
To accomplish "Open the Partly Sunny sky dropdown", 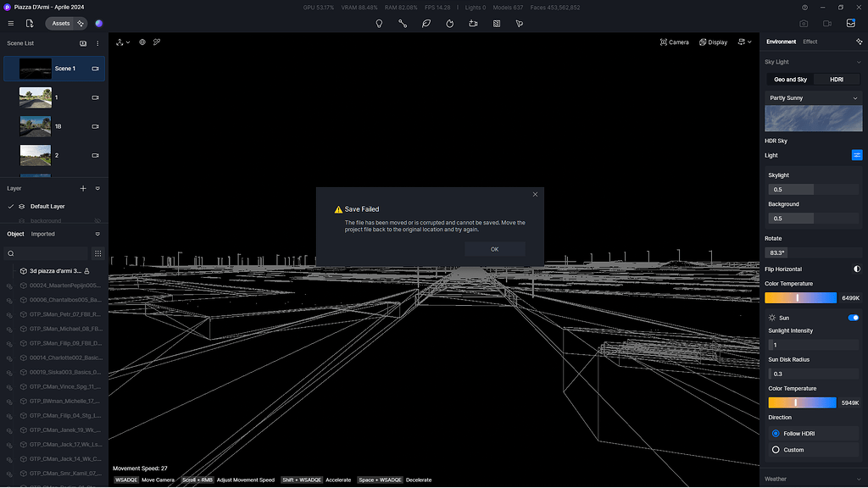I will pyautogui.click(x=813, y=98).
